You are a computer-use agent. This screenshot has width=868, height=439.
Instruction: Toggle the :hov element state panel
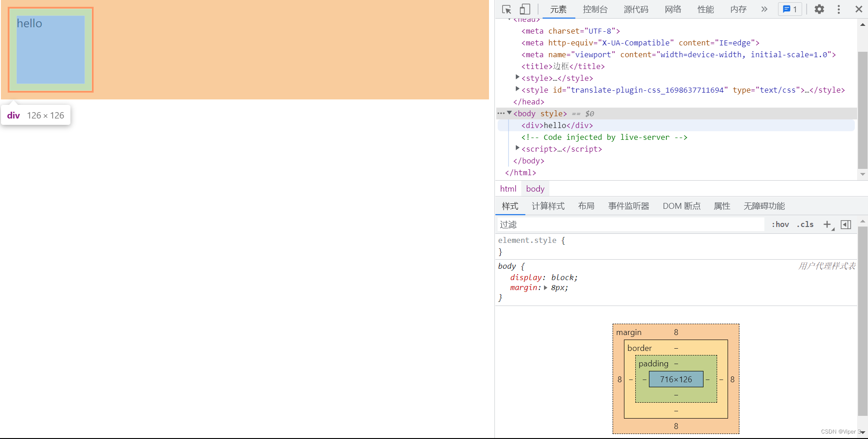tap(780, 224)
